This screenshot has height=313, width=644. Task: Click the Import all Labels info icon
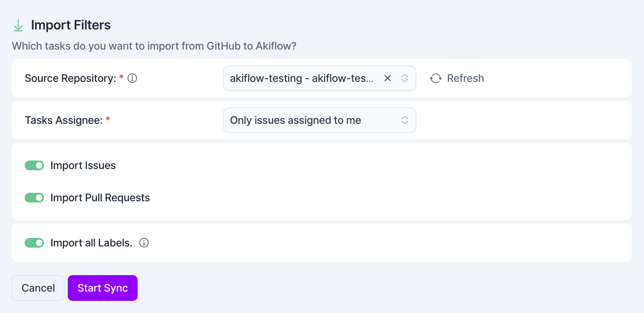point(144,243)
